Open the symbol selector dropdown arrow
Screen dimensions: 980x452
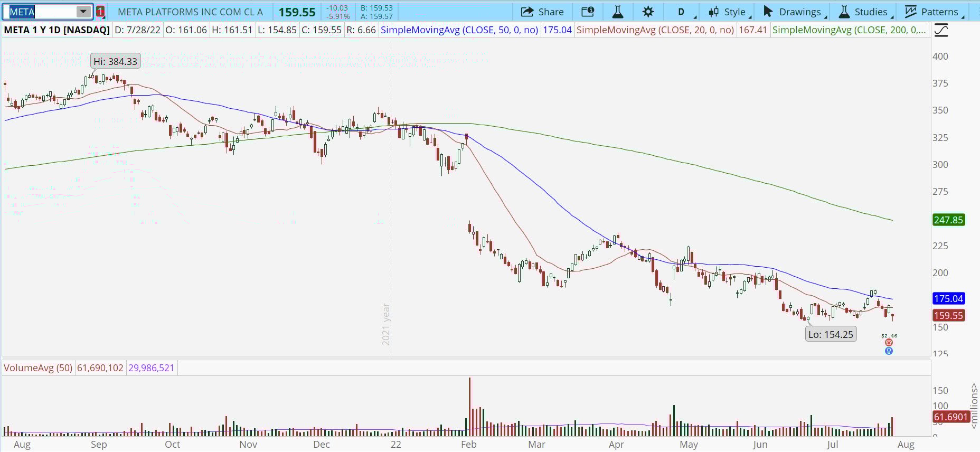(83, 12)
